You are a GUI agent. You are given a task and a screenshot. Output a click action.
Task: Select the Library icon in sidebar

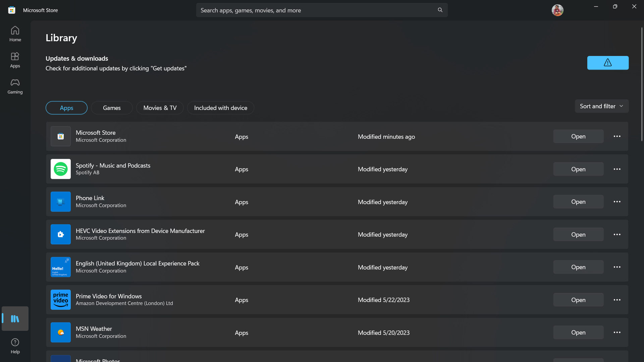point(15,318)
